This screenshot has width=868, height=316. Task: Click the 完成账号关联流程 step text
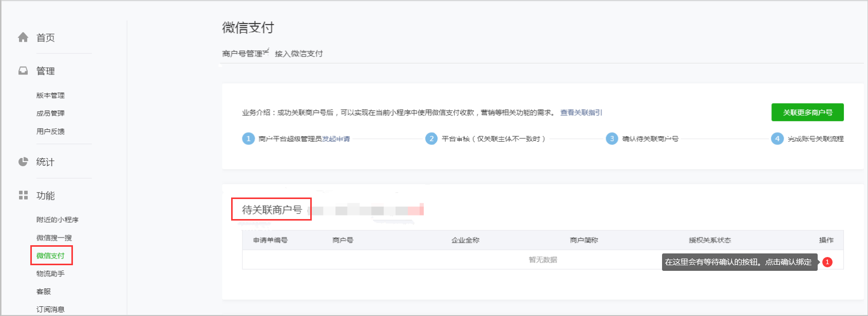coord(816,139)
